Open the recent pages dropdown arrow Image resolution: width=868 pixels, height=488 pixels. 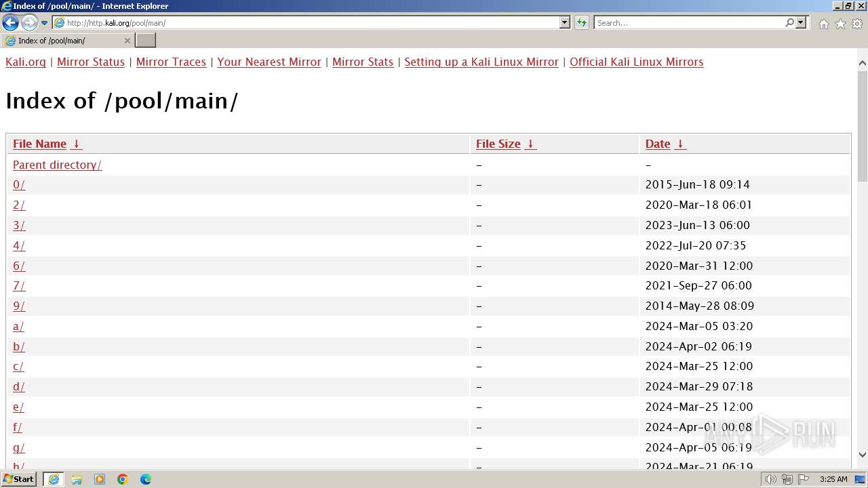coord(44,23)
